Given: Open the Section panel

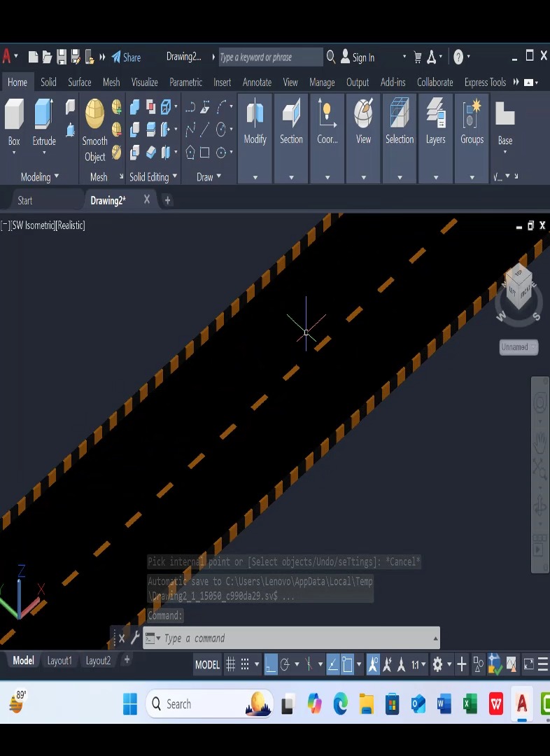Looking at the screenshot, I should [291, 139].
